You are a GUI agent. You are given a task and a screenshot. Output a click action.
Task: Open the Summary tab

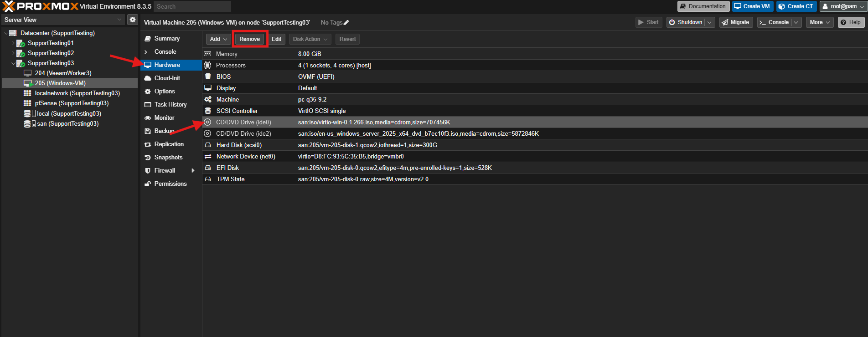[x=171, y=39]
